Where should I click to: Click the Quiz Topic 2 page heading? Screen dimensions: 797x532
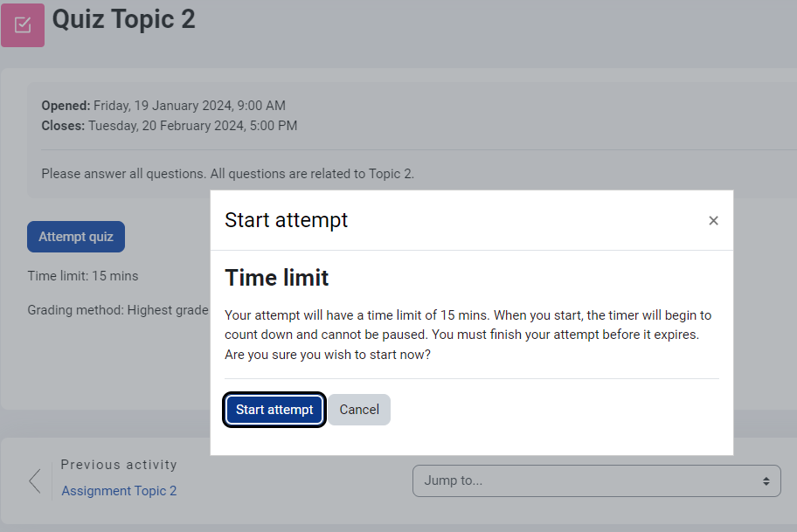click(123, 18)
